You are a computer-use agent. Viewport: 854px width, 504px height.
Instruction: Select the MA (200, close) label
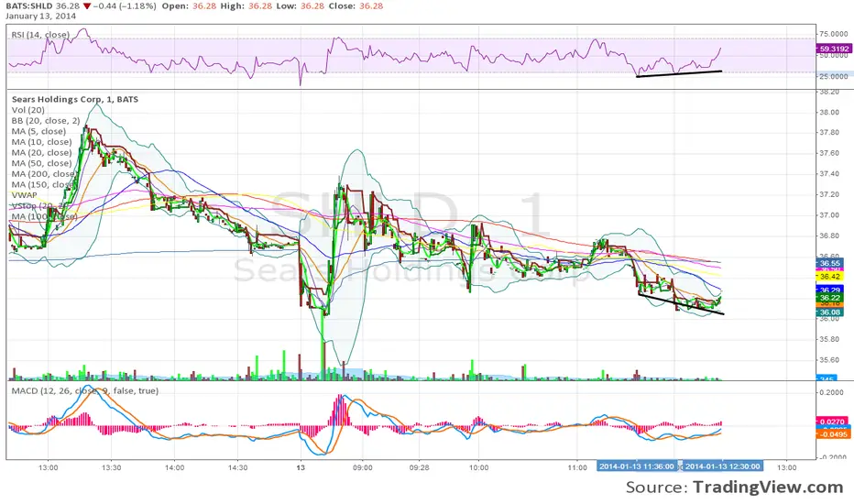tap(44, 174)
